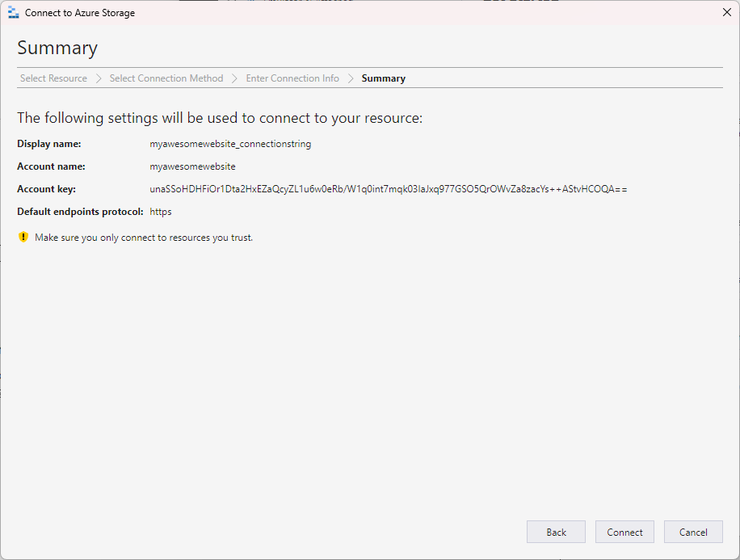740x560 pixels.
Task: Click the myawesomewebsite_connectionstring display name value
Action: 230,144
